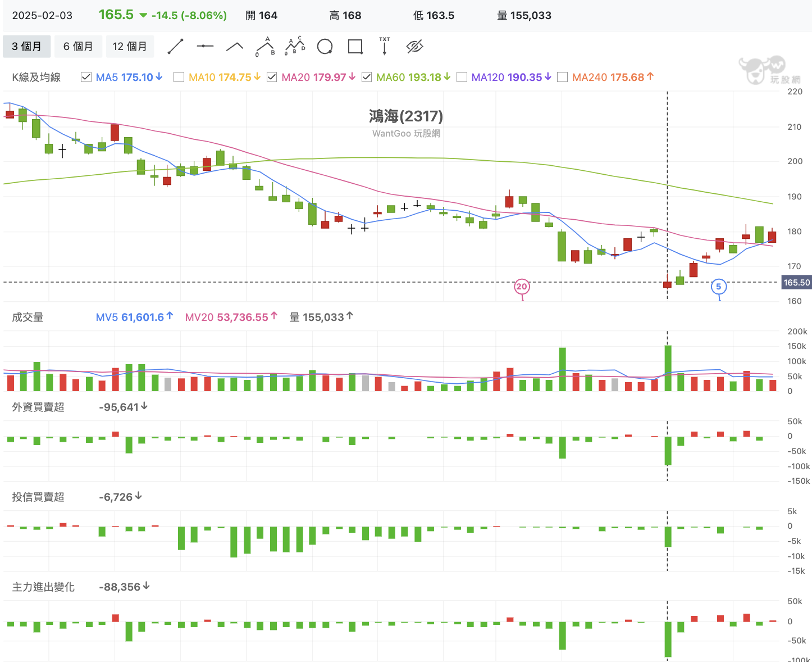Screen dimensions: 812x662
Task: Click the blue circled 5 chart marker
Action: click(719, 287)
